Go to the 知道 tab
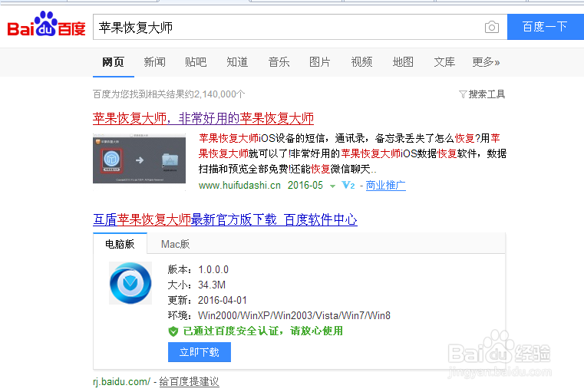 pyautogui.click(x=237, y=62)
